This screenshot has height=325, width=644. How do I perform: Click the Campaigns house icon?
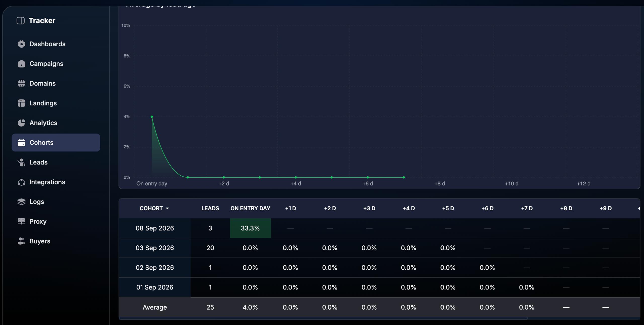(21, 63)
